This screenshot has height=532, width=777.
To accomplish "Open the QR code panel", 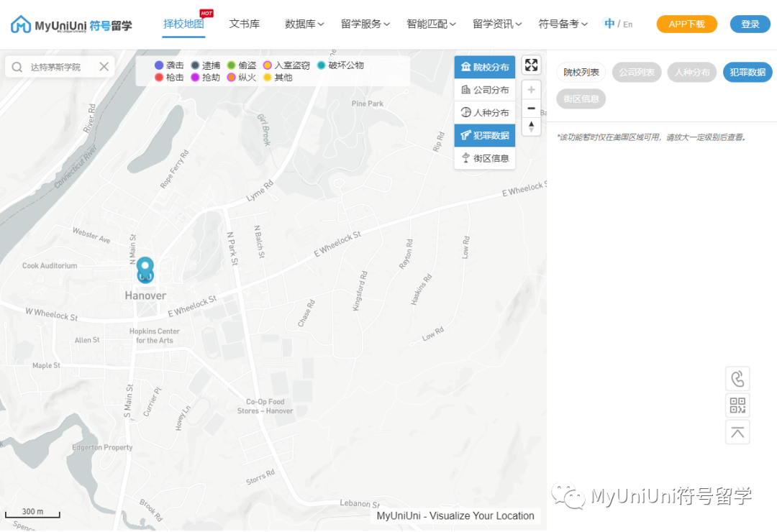I will click(737, 405).
